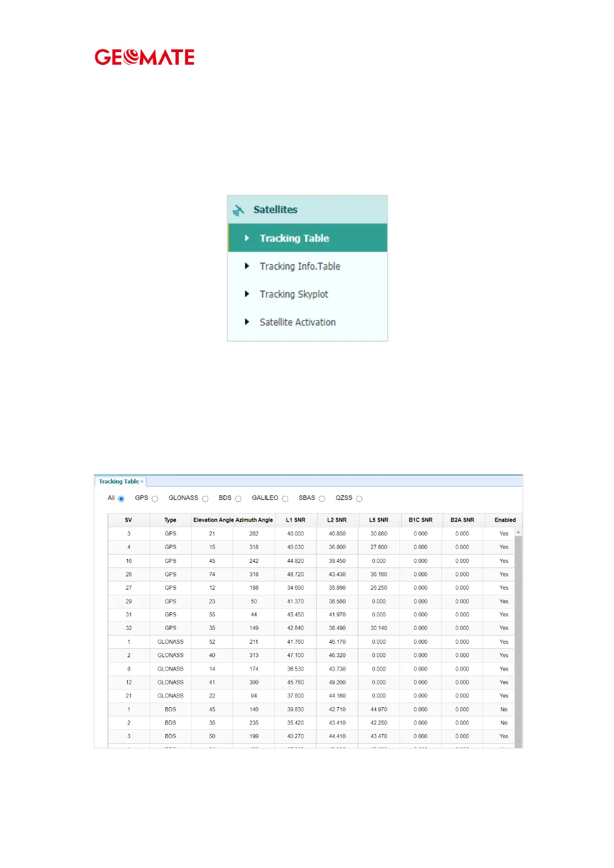Viewport: 614px width, 868px height.
Task: Click the L5 SNR column header
Action: click(x=379, y=520)
